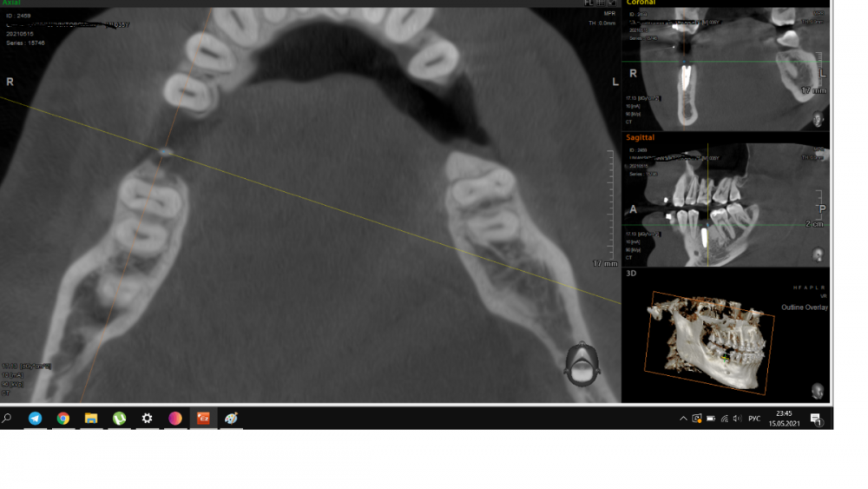Click the orientation head icon in 3D view
This screenshot has height=489, width=868.
817,391
